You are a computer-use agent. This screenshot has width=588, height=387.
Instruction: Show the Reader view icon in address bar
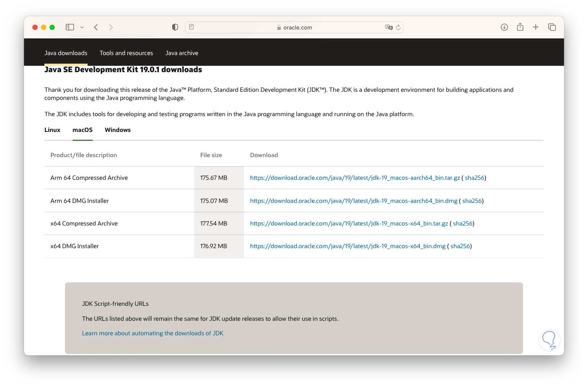(x=191, y=27)
